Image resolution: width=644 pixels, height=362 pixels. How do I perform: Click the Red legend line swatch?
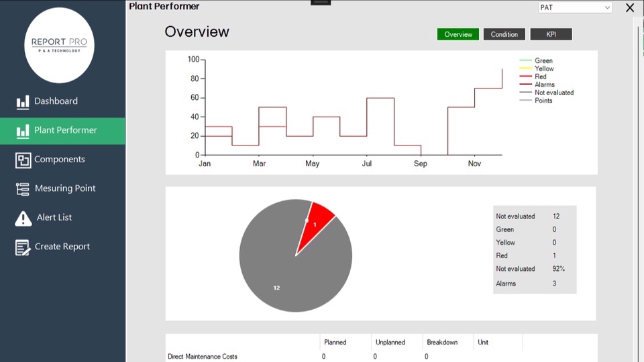(526, 76)
